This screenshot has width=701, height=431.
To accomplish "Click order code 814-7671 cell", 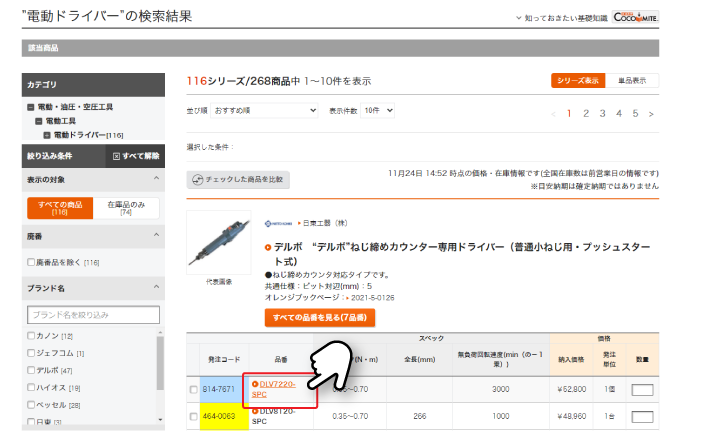I will 224,389.
